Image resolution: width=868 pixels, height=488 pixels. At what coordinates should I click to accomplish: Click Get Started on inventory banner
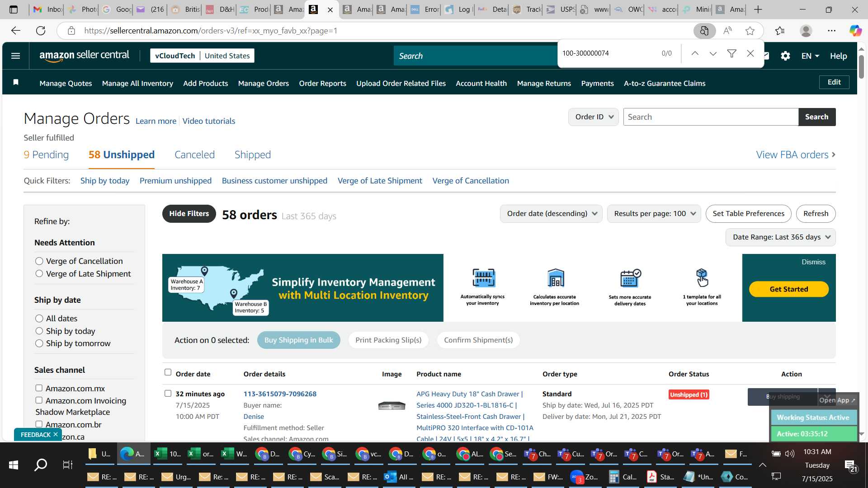click(x=788, y=289)
